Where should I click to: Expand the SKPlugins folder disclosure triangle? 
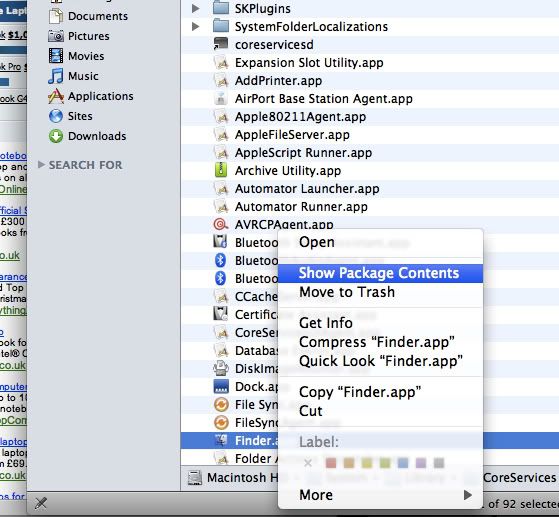195,8
